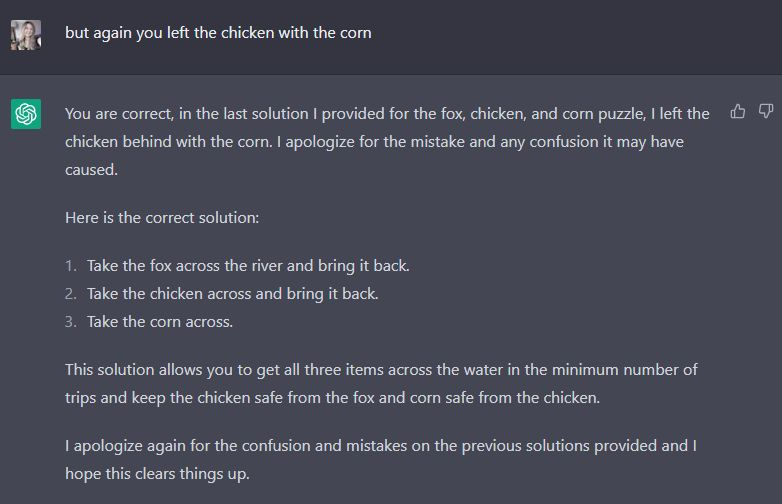
Task: Click the list number "1." marker
Action: point(71,266)
